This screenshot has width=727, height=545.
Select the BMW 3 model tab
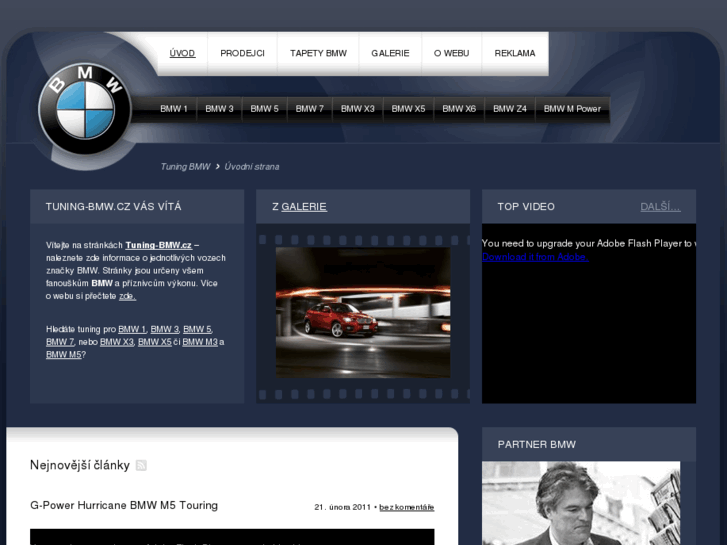[219, 109]
